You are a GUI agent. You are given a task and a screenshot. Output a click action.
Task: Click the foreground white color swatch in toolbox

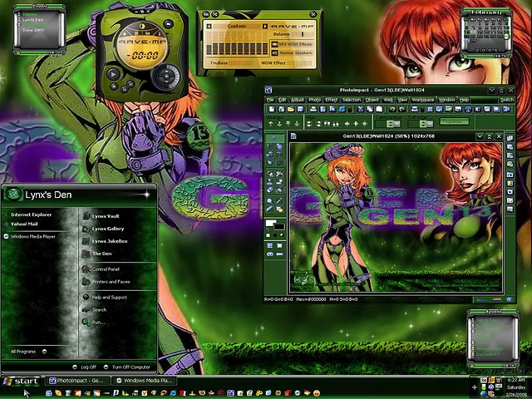pyautogui.click(x=270, y=223)
